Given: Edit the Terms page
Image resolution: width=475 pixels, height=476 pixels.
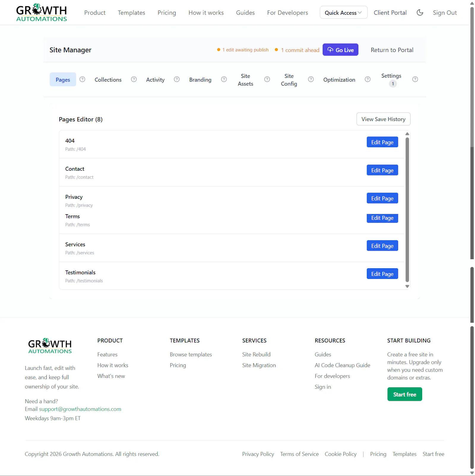Looking at the screenshot, I should click(382, 218).
